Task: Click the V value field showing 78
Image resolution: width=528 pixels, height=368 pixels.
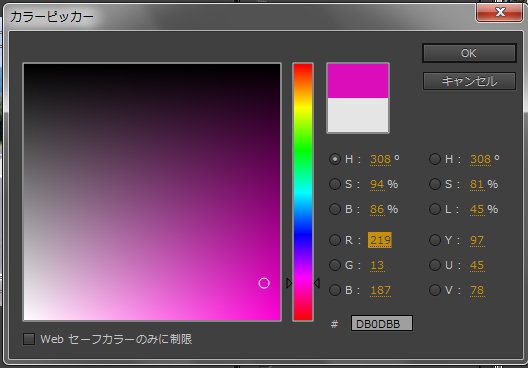Action: click(477, 290)
